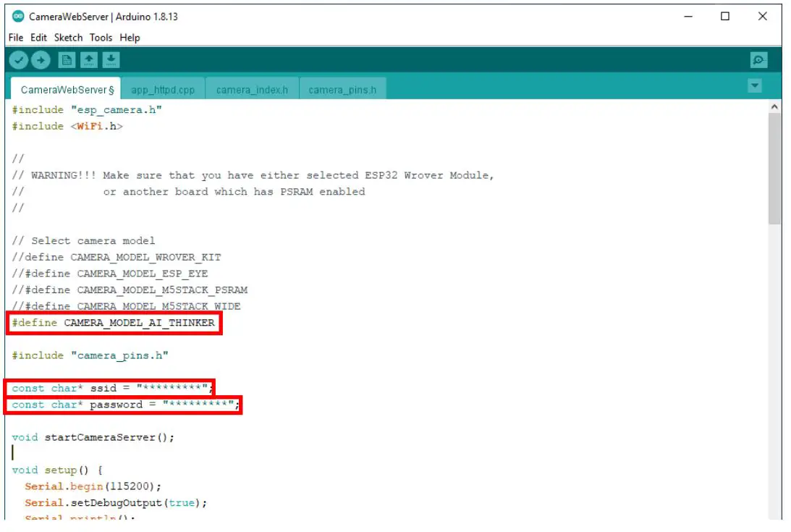Click the #include "camera_pins.h" line

coord(90,355)
